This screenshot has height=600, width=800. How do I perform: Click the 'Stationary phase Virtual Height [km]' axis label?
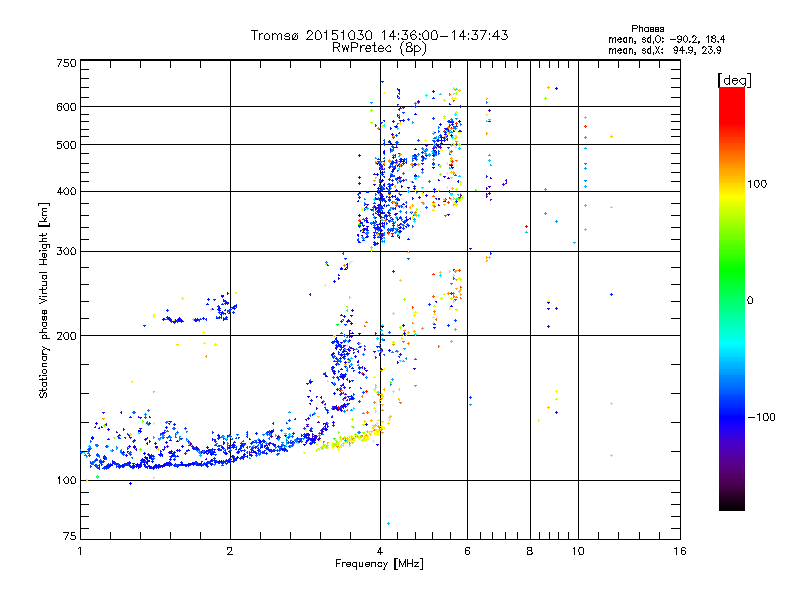[x=44, y=300]
